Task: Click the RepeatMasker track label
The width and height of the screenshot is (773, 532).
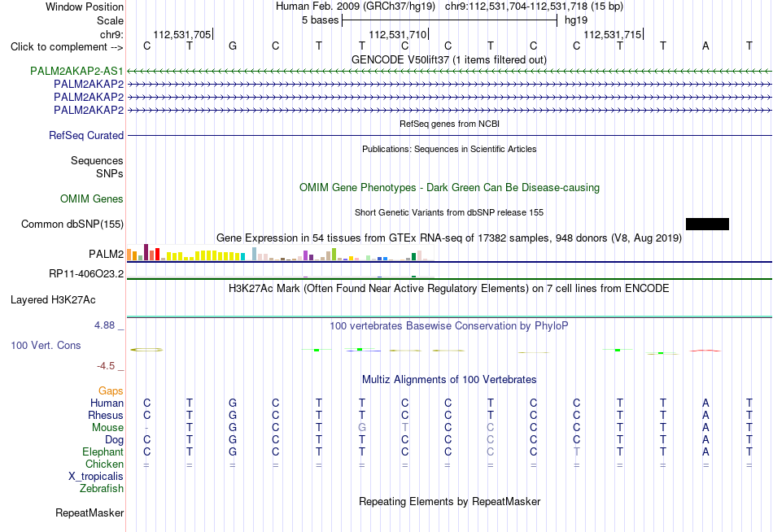Action: 90,512
